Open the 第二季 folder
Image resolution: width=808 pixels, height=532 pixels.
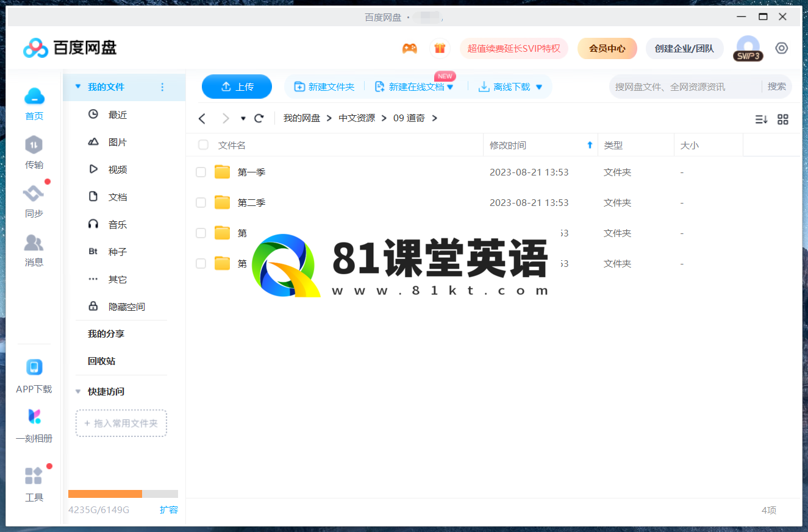(x=251, y=203)
